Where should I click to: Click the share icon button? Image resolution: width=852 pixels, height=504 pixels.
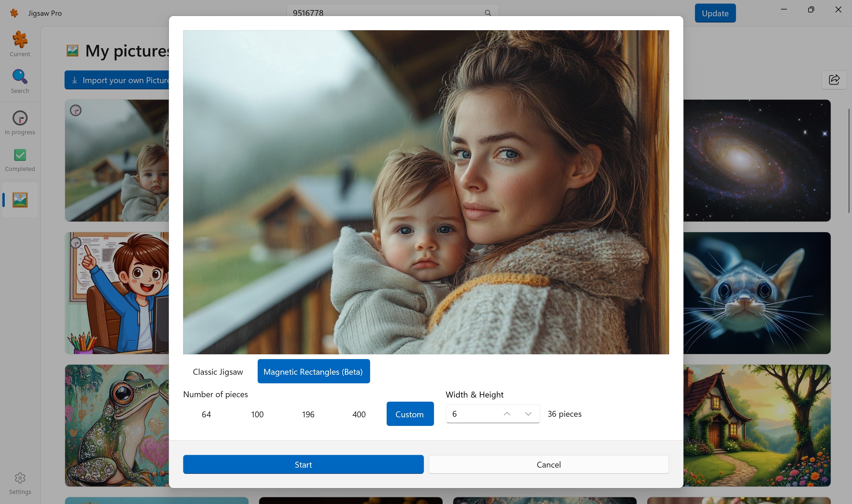(834, 80)
